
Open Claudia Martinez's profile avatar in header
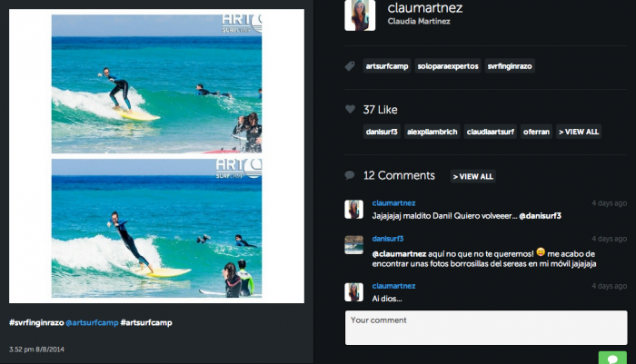pyautogui.click(x=360, y=15)
